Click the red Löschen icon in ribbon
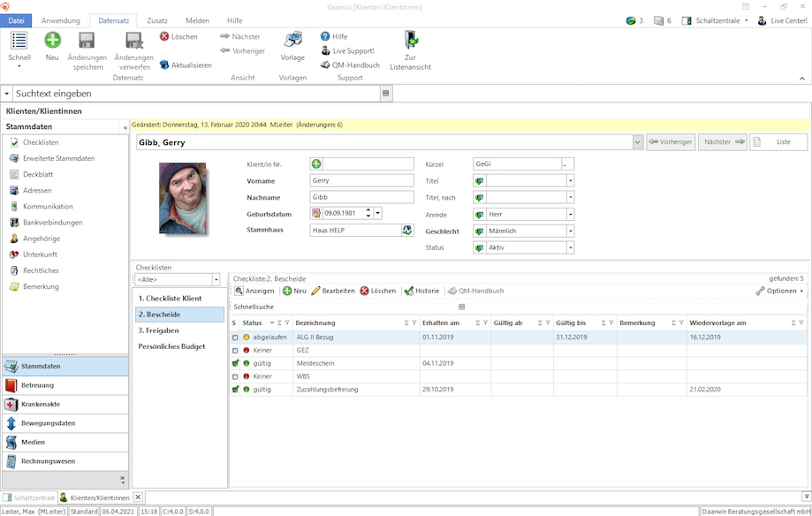Image resolution: width=812 pixels, height=516 pixels. click(164, 36)
